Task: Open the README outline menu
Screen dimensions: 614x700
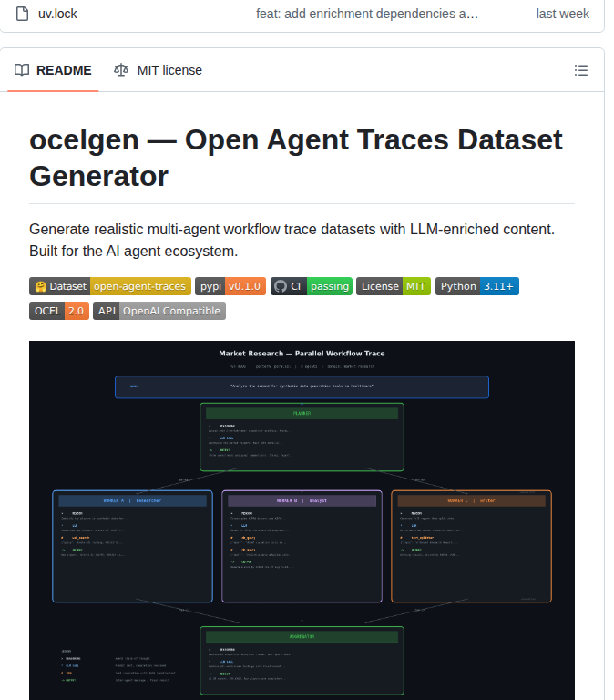Action: 580,70
